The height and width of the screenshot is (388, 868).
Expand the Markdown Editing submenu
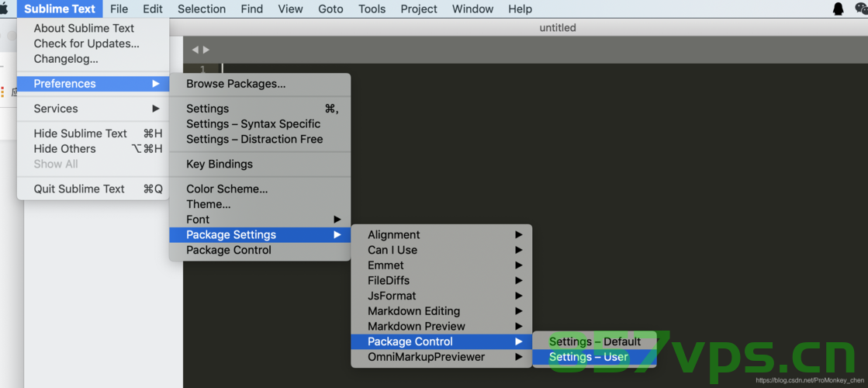[x=441, y=311]
